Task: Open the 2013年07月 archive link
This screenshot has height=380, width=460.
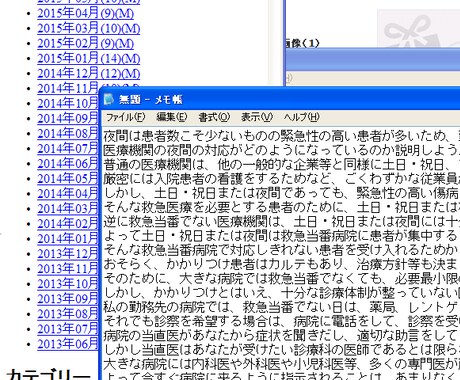Action: [68, 329]
